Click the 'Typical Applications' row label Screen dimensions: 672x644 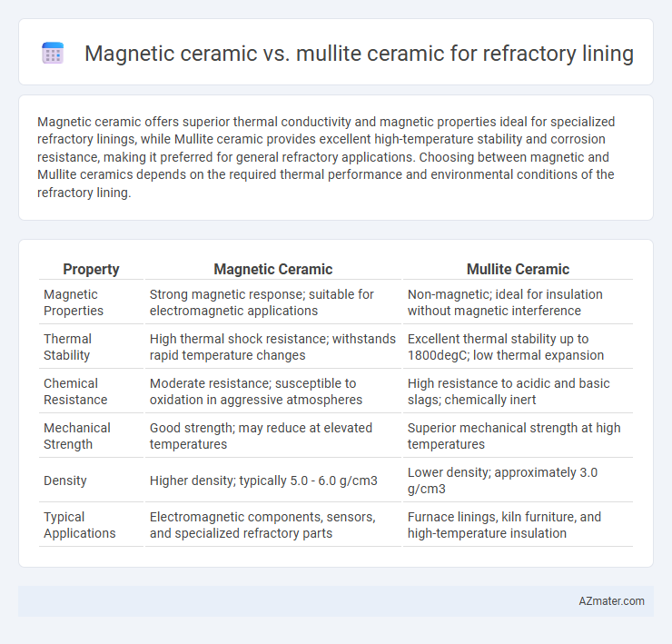point(80,525)
